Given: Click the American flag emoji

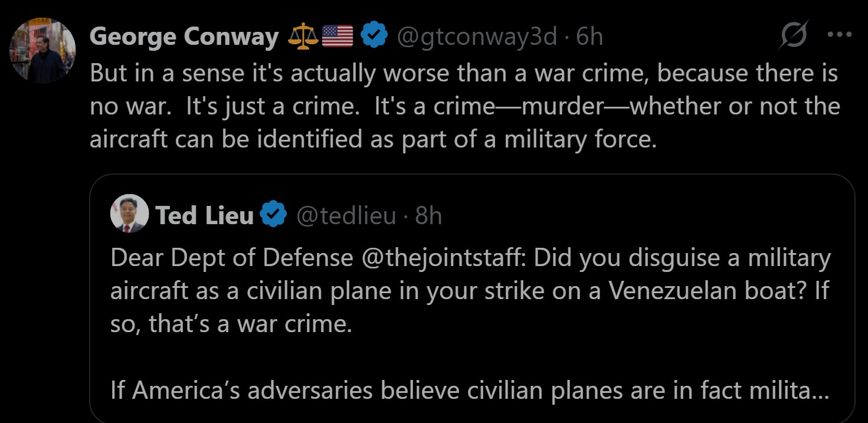Looking at the screenshot, I should [338, 37].
